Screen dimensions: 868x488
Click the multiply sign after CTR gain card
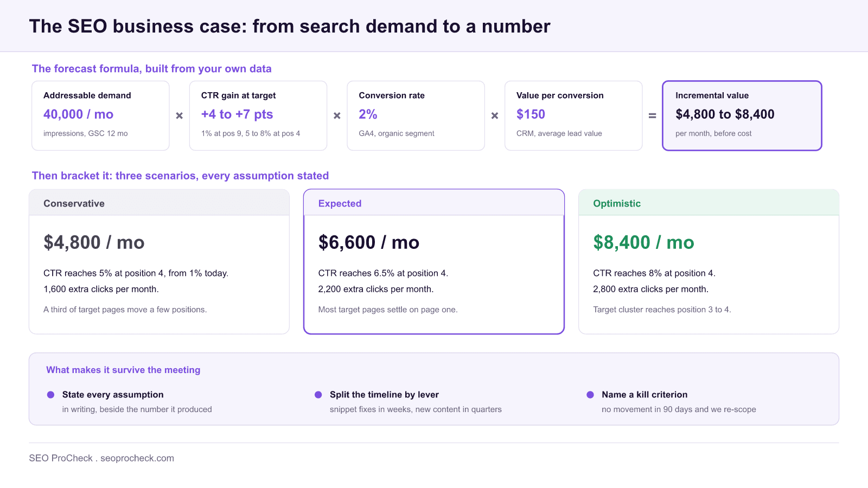(337, 115)
